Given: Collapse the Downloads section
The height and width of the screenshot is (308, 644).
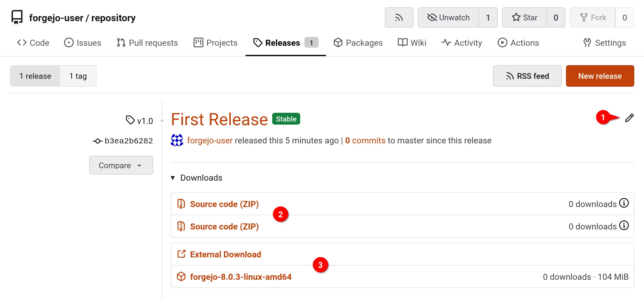Looking at the screenshot, I should [x=173, y=178].
